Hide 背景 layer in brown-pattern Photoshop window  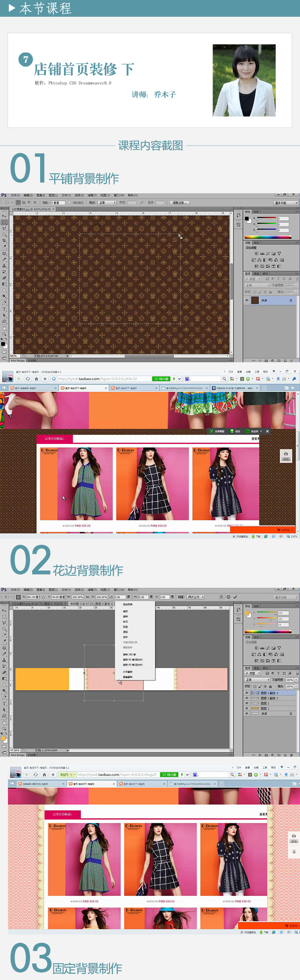[x=247, y=300]
